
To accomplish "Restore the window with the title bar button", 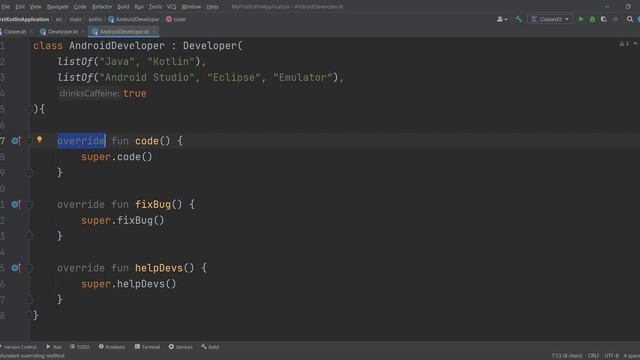I will (x=628, y=7).
